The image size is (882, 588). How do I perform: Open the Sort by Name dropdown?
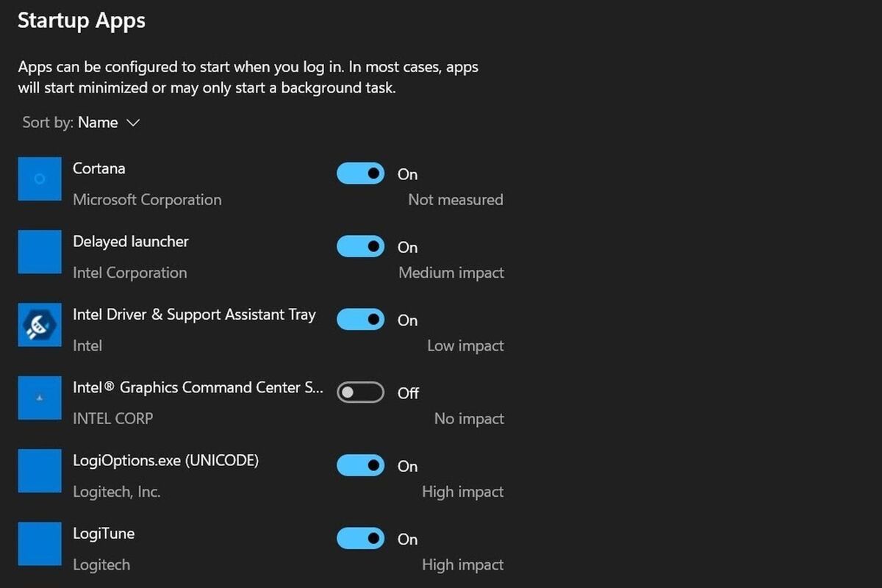(81, 123)
